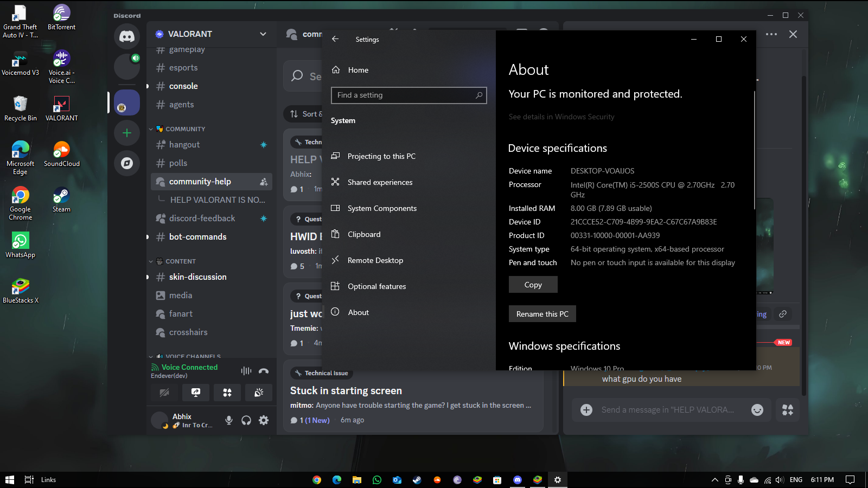This screenshot has width=868, height=488.
Task: Turn on camera in Discord voice panel
Action: point(164,392)
